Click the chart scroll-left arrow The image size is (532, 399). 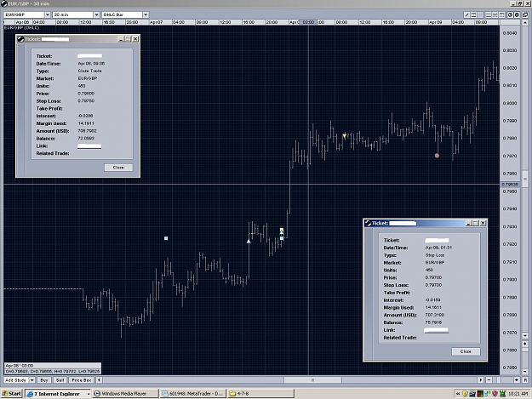point(99,380)
